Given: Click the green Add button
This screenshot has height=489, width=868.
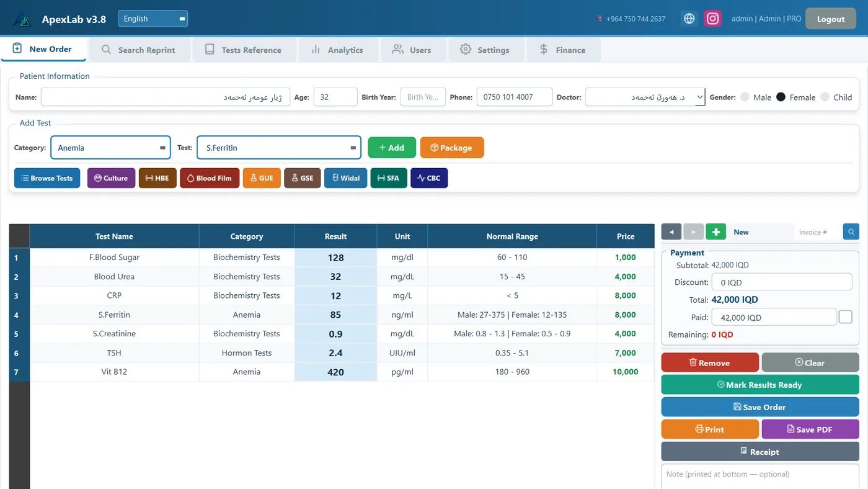Looking at the screenshot, I should tap(392, 148).
